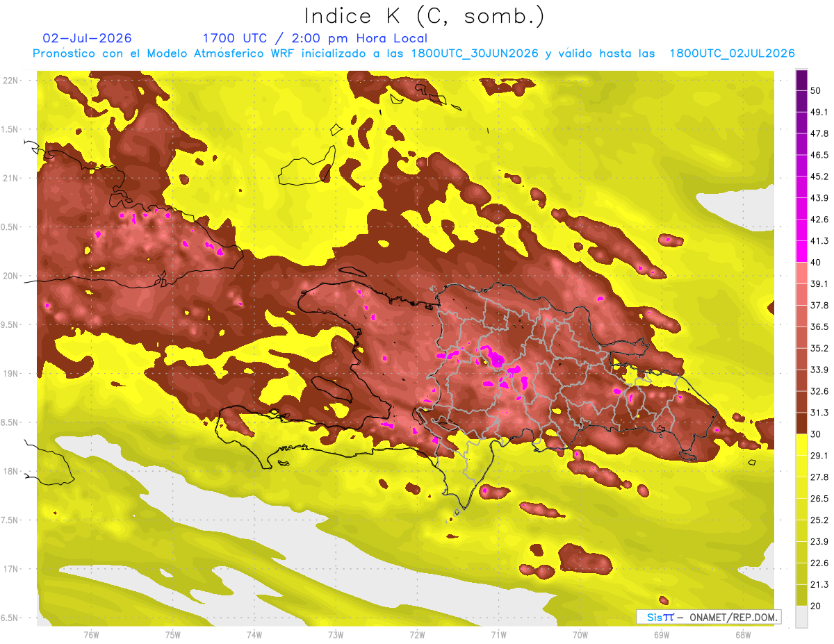Viewport: 834px width, 644px height.
Task: Pick the dark purple 50 swatch on the colorbar
Action: [x=801, y=82]
